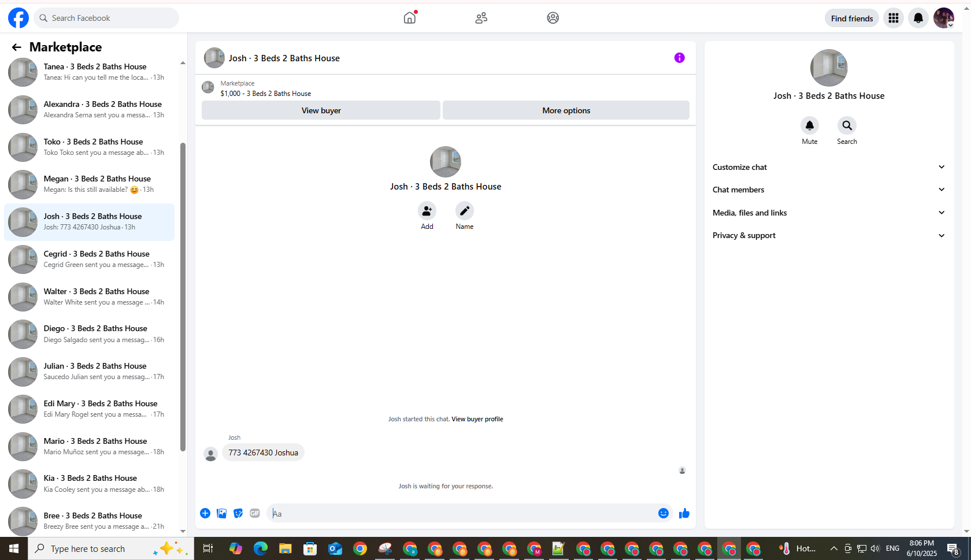Open the Groups icon in top navigation

tap(553, 18)
